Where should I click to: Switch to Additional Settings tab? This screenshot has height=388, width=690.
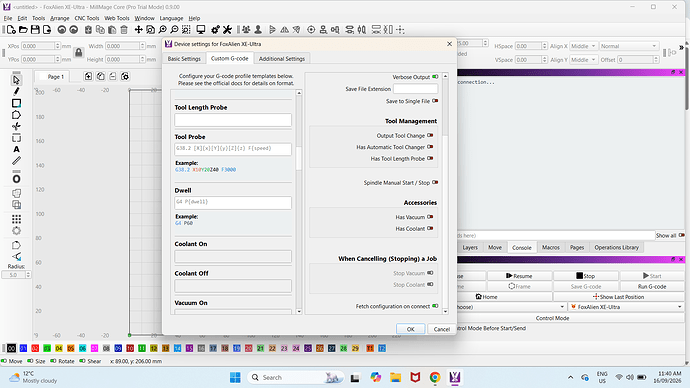pyautogui.click(x=282, y=59)
